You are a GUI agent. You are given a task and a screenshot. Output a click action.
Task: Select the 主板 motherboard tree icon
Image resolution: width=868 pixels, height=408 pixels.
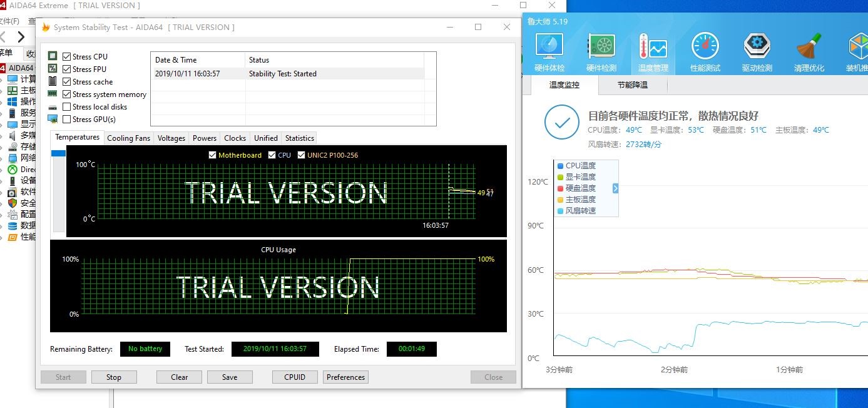pos(13,90)
